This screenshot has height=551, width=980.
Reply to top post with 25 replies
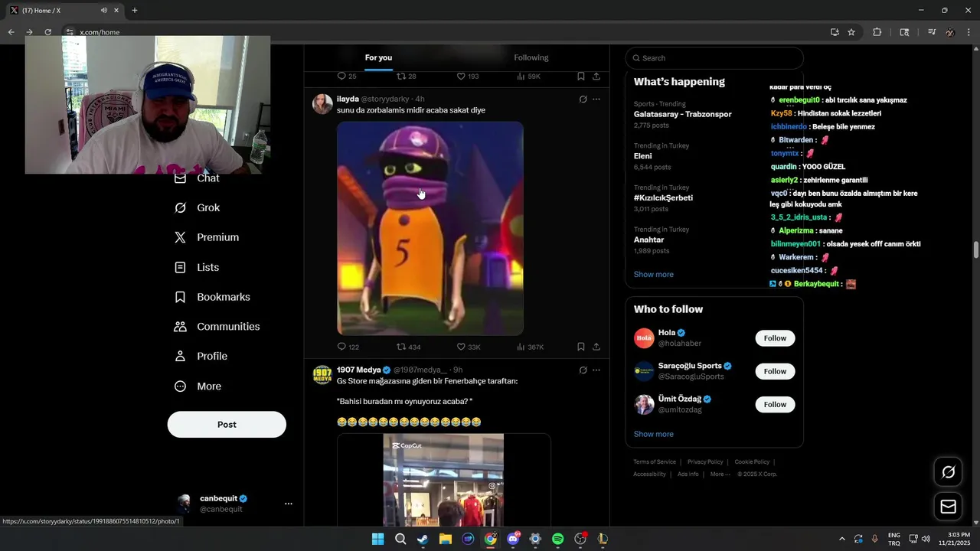[347, 77]
